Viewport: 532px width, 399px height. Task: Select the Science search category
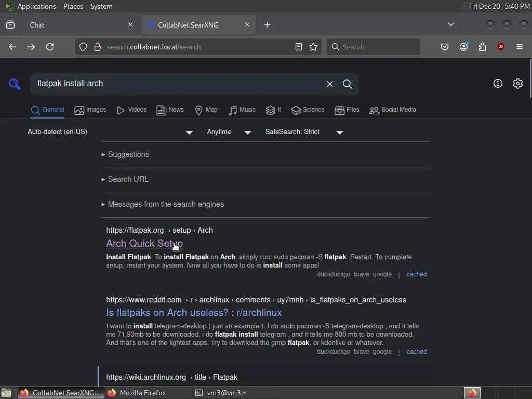pos(308,110)
